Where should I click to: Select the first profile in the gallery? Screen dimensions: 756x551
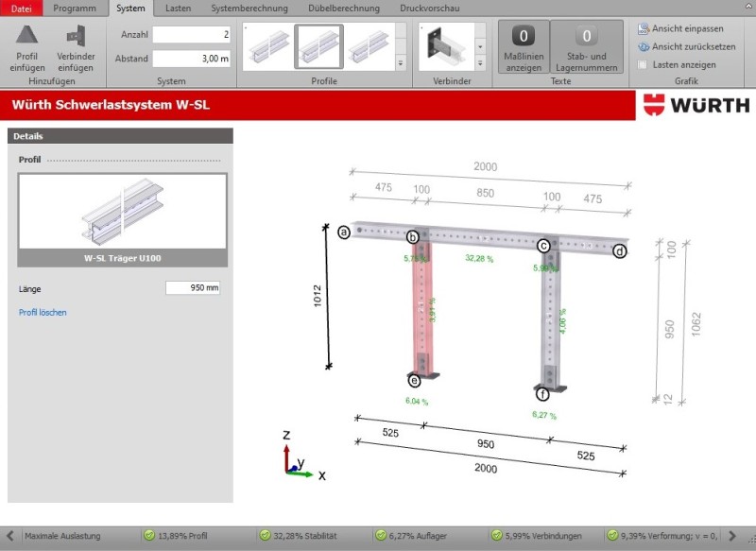pos(267,45)
